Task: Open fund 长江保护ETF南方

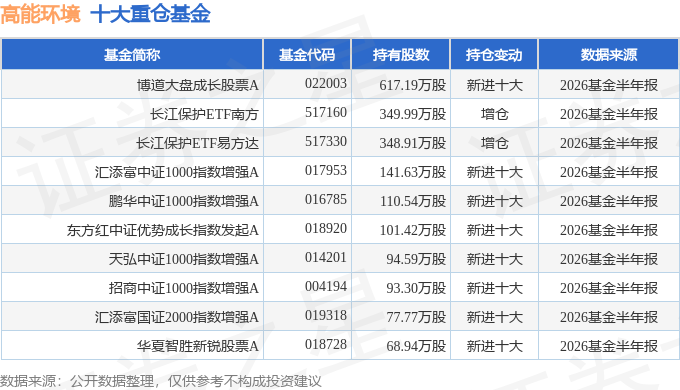Action: tap(204, 114)
